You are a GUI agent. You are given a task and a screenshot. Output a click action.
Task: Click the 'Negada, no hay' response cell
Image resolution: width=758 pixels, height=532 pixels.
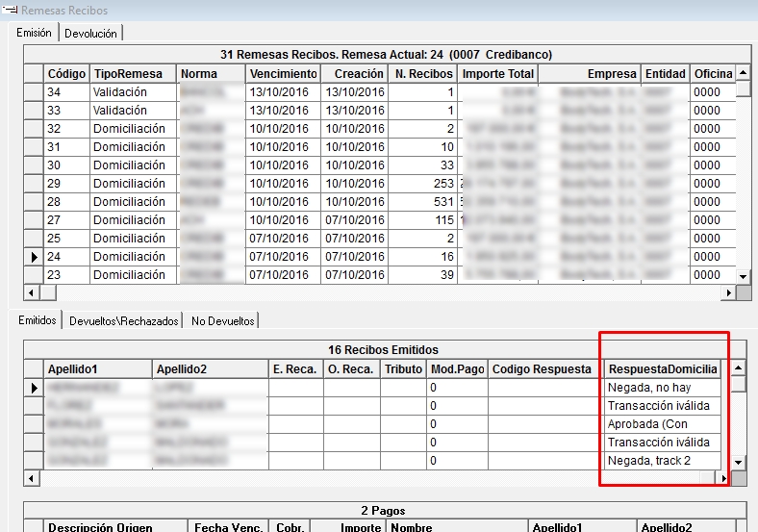[x=662, y=388]
